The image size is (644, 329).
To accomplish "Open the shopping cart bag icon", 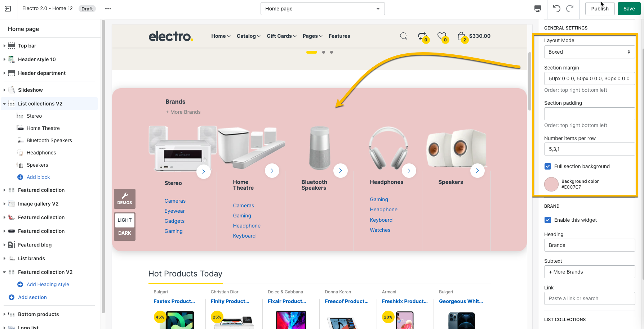I will pos(461,36).
